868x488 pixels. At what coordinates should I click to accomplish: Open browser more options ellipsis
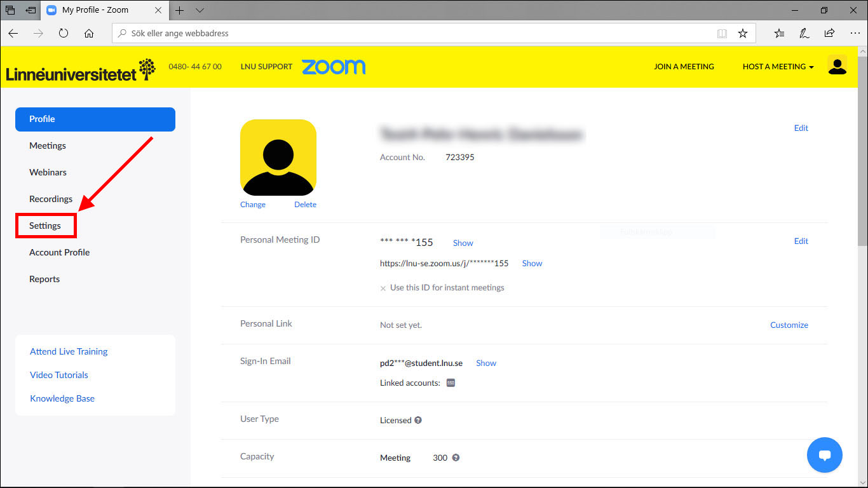(x=854, y=33)
